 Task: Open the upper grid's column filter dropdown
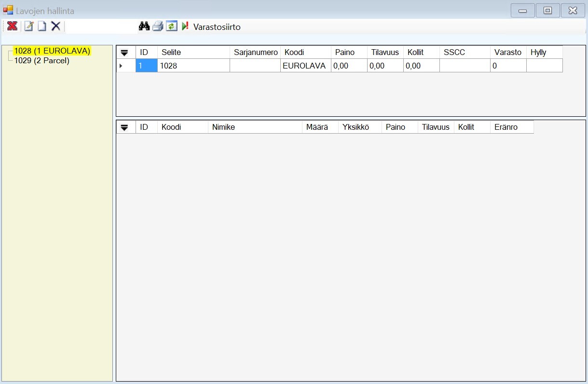click(124, 53)
